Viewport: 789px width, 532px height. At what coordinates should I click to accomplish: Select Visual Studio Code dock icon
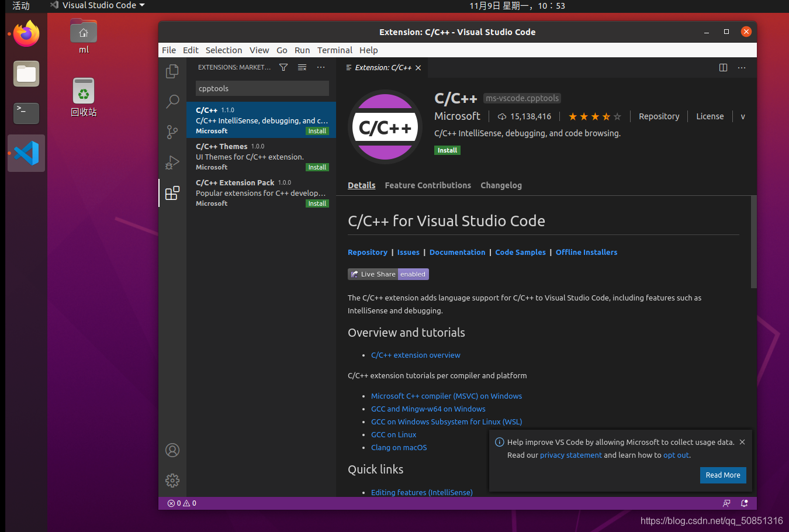click(26, 153)
